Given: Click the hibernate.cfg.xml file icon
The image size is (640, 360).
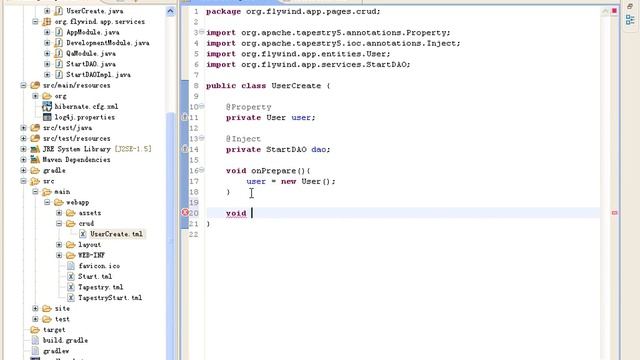Looking at the screenshot, I should point(47,107).
